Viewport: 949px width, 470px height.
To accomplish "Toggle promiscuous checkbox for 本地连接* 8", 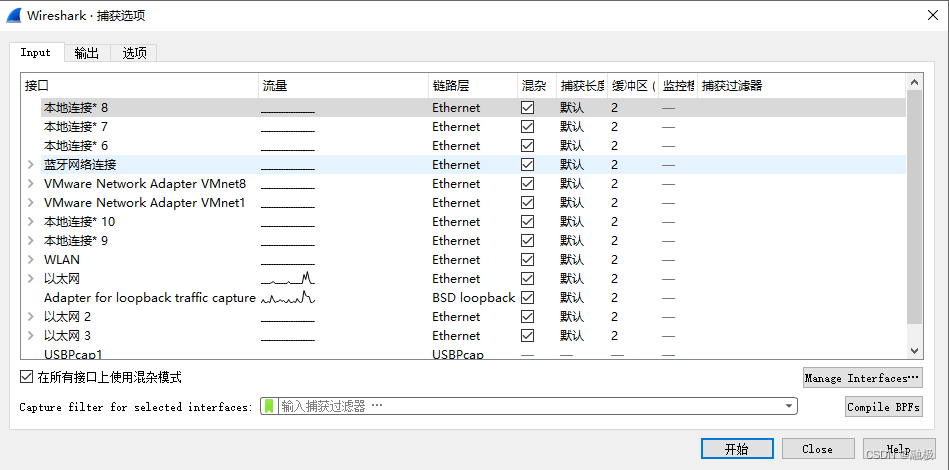I will (528, 108).
